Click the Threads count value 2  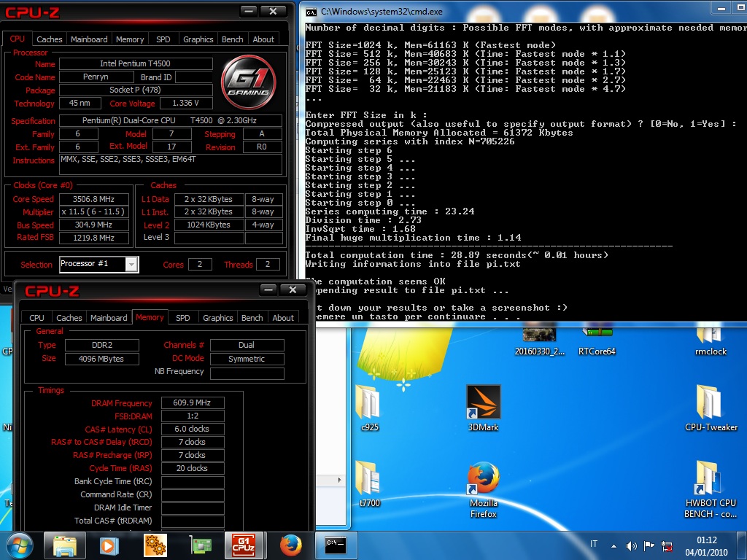(x=267, y=264)
